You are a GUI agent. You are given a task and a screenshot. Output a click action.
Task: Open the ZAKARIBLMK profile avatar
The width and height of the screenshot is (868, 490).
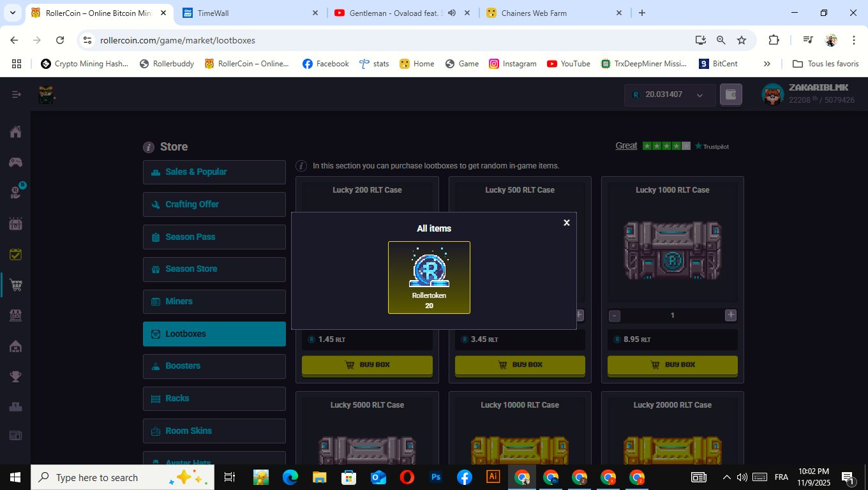coord(772,94)
